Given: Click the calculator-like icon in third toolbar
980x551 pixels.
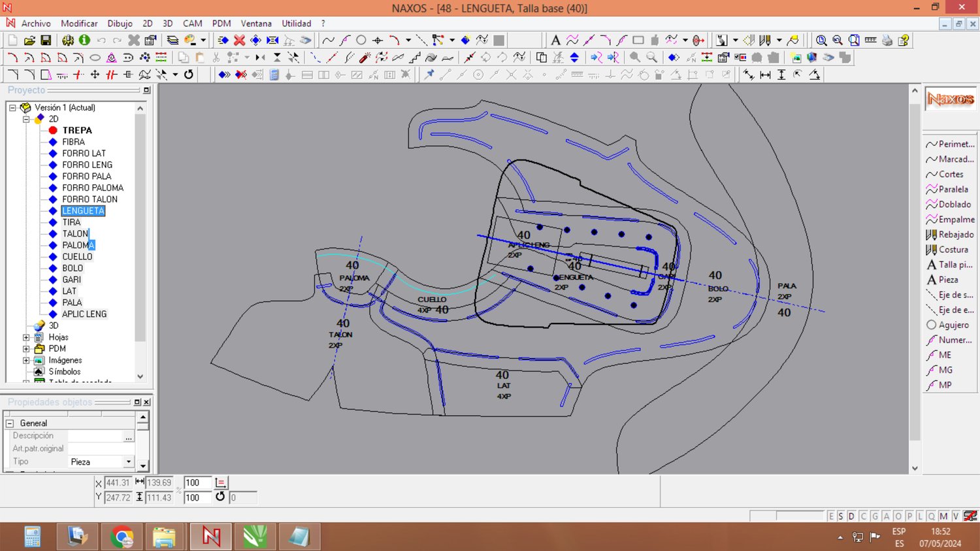Looking at the screenshot, I should click(274, 75).
